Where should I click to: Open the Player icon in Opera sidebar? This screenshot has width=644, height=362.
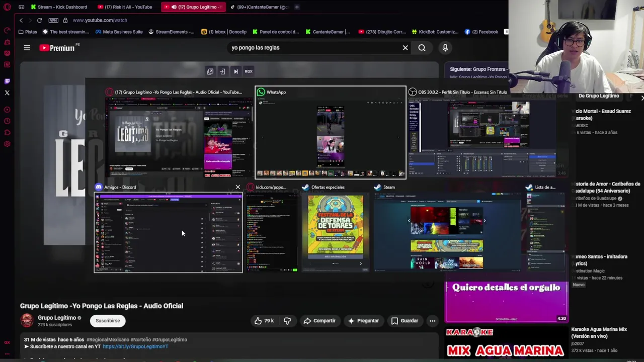pyautogui.click(x=7, y=110)
